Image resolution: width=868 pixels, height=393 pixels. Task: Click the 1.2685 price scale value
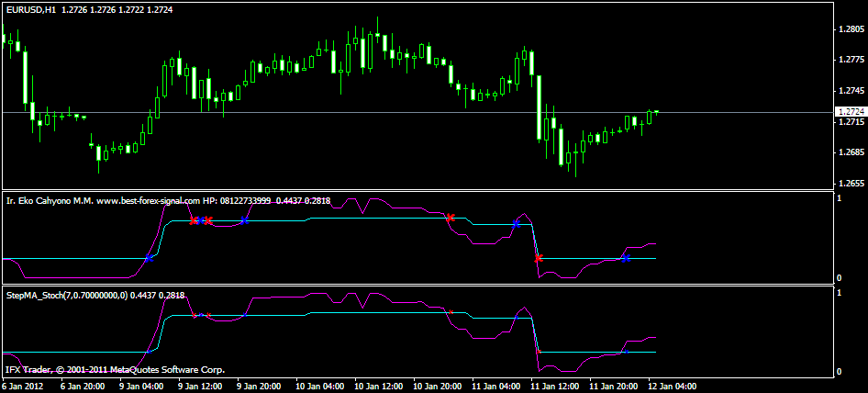click(851, 152)
